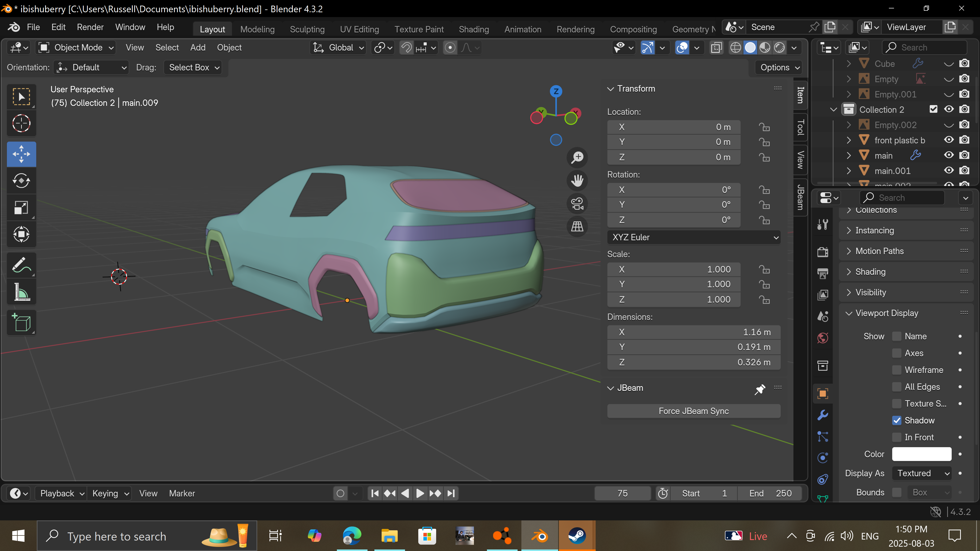Click the Force JBeam Sync button
980x551 pixels.
694,411
